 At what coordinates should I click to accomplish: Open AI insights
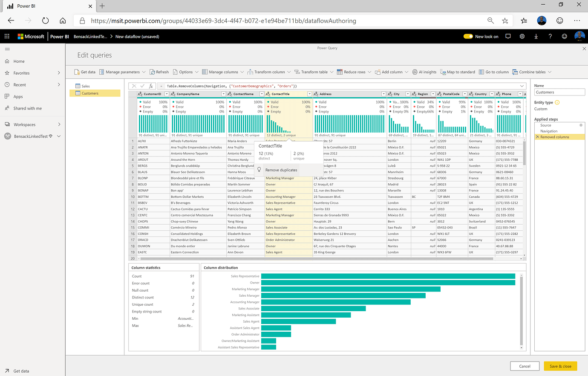pyautogui.click(x=424, y=72)
